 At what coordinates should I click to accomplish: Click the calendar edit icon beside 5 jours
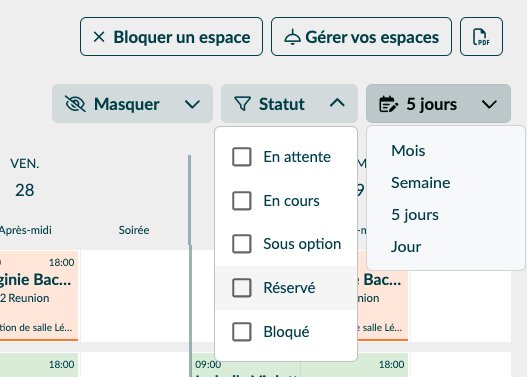click(x=389, y=103)
